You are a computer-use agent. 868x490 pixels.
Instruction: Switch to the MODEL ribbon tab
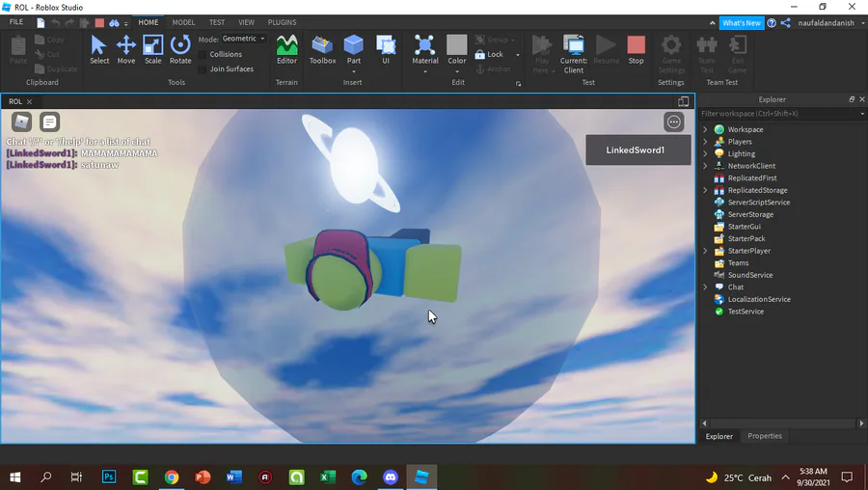point(183,23)
